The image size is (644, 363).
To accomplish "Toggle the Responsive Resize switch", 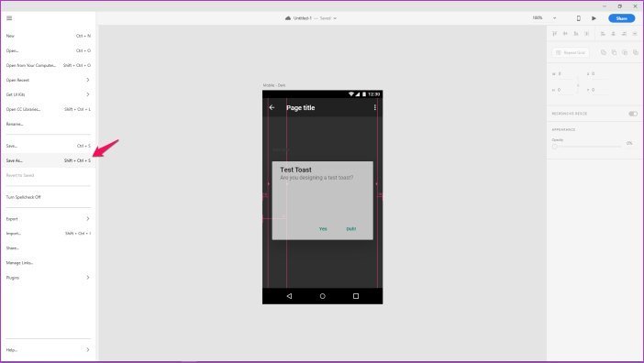I will pos(633,114).
